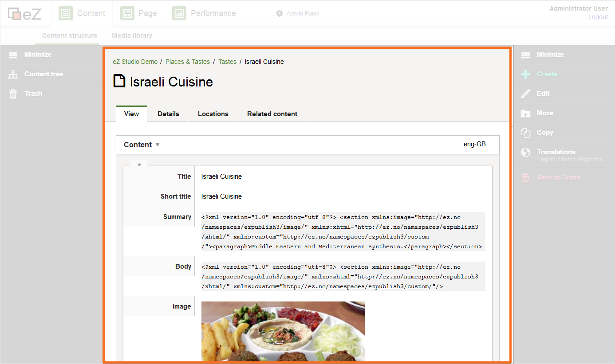Open the Tastes breadcrumb link
This screenshot has height=364, width=615.
(227, 62)
